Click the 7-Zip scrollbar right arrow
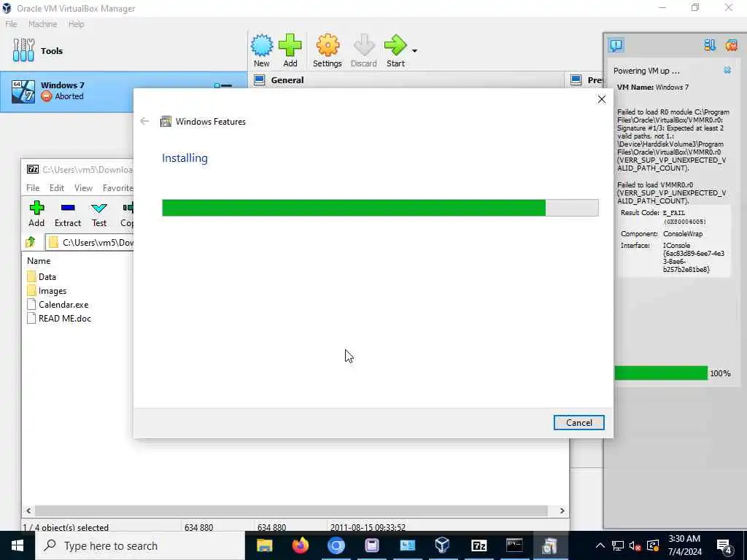Image resolution: width=747 pixels, height=560 pixels. click(562, 510)
